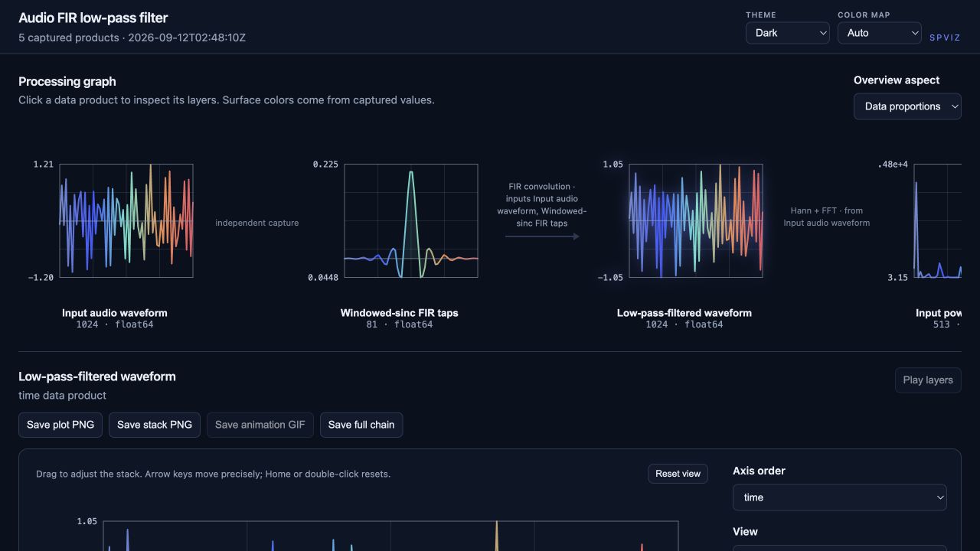This screenshot has height=551, width=980.
Task: Click the Axis order label
Action: (x=759, y=471)
